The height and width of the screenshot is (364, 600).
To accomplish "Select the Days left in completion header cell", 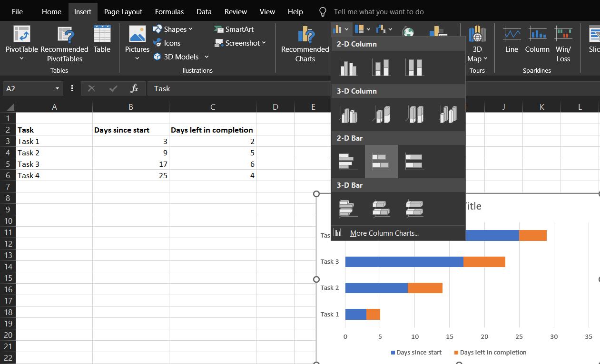I will tap(213, 130).
